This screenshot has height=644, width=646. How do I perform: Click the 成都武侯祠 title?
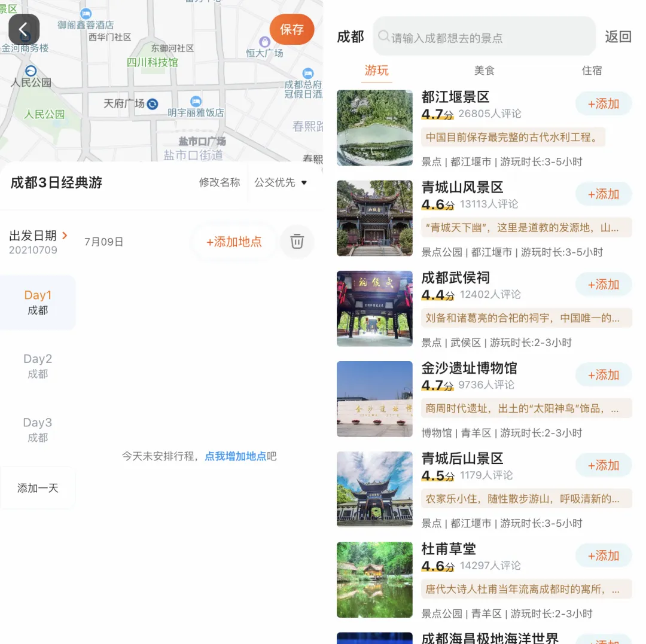(455, 278)
